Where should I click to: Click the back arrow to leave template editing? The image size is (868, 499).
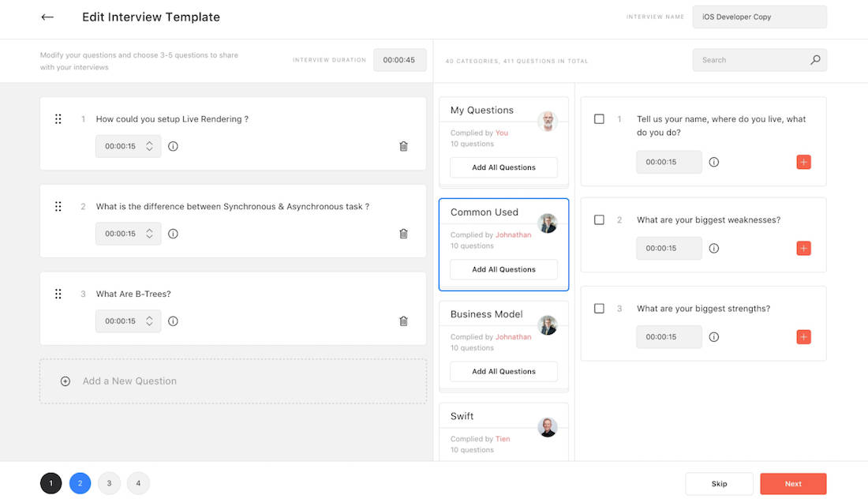[x=47, y=17]
